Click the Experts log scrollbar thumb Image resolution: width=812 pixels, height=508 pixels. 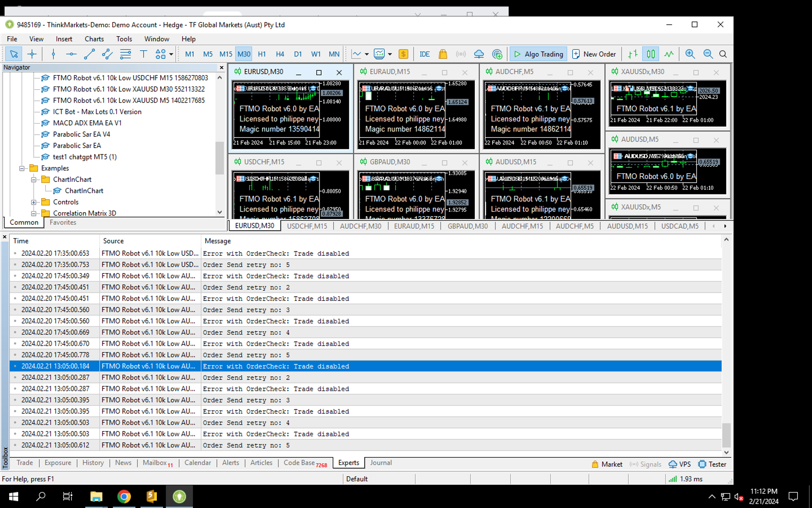[x=726, y=435]
